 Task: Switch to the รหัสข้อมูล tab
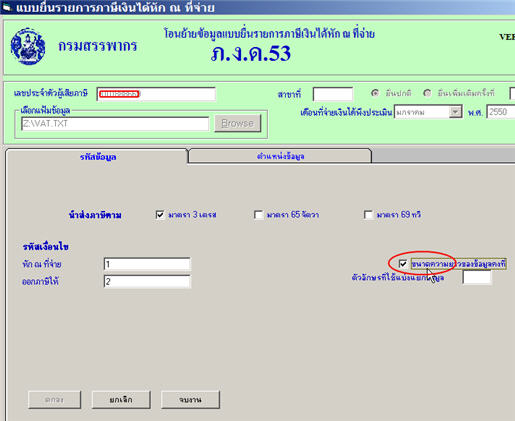[x=97, y=157]
